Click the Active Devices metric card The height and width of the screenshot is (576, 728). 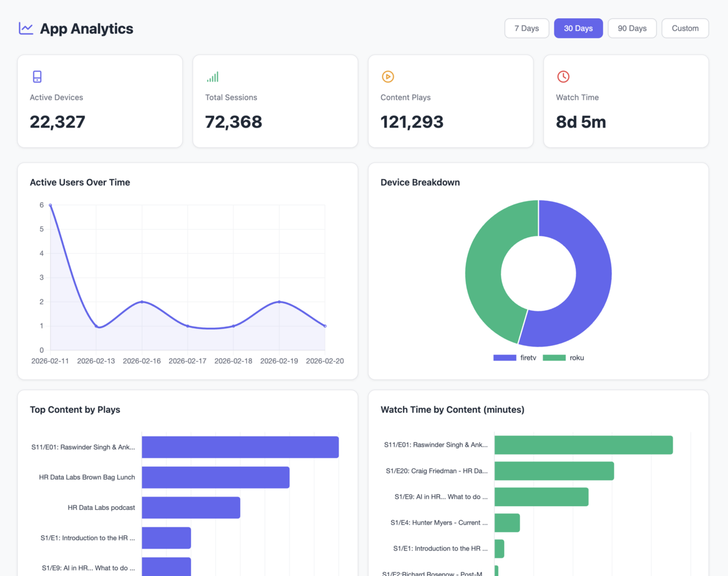point(100,101)
